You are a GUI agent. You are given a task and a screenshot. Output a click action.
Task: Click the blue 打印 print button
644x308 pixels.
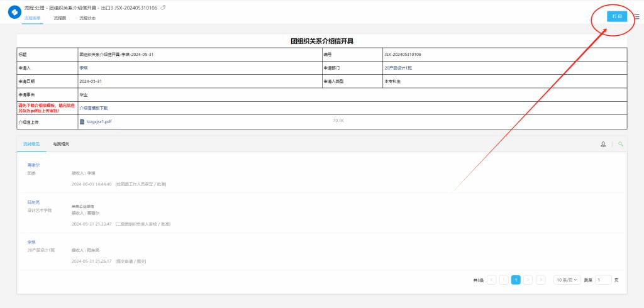click(x=616, y=16)
